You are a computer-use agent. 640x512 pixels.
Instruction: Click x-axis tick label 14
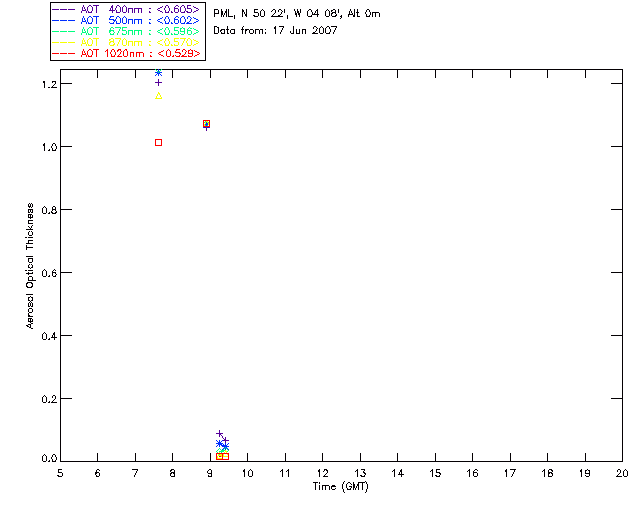click(398, 473)
